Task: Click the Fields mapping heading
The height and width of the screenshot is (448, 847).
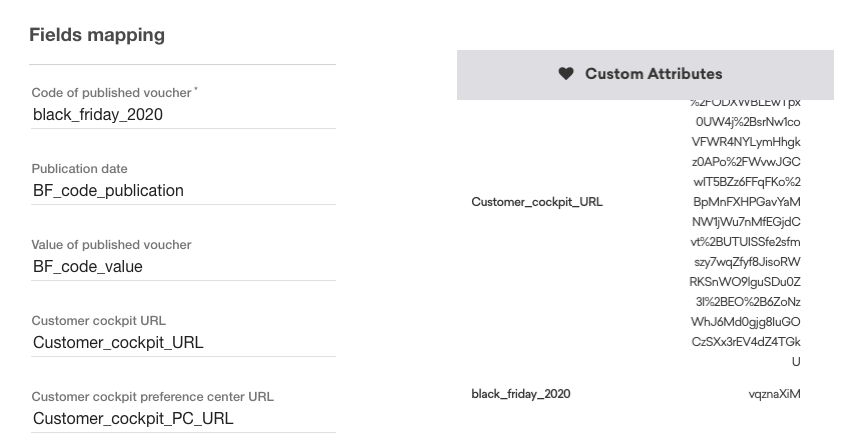Action: point(97,35)
